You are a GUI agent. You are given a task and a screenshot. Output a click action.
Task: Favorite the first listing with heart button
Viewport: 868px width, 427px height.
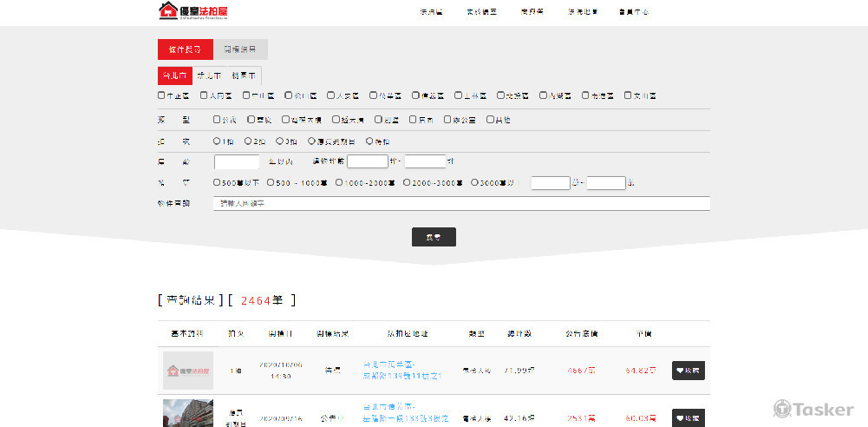(688, 371)
